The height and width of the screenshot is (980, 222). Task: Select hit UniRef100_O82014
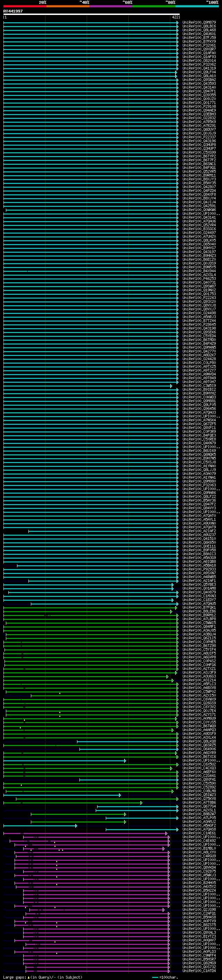point(199,60)
